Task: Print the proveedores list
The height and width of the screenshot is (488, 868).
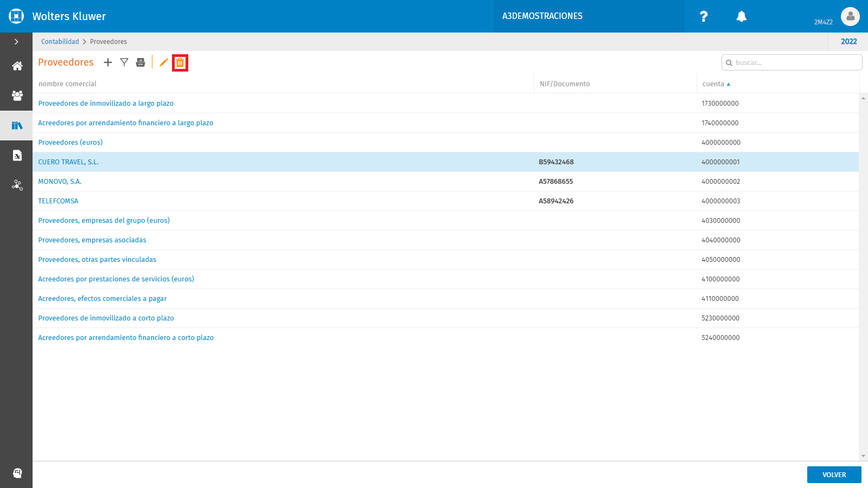Action: pyautogui.click(x=141, y=62)
